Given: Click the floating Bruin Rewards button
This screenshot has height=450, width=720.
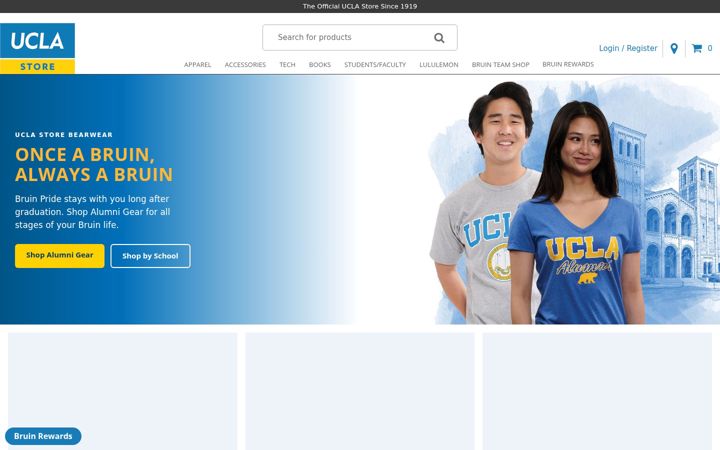Looking at the screenshot, I should (x=43, y=436).
